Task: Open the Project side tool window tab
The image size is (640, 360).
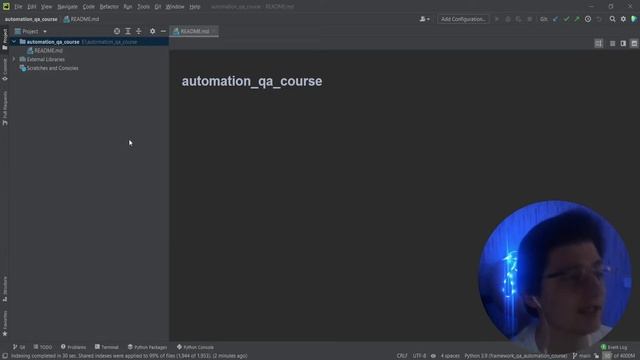Action: pos(5,39)
